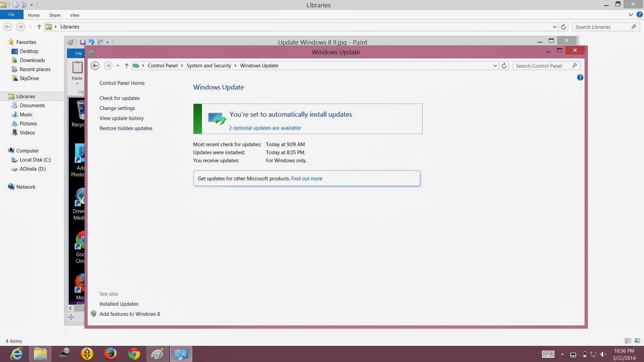Click Search Libraries field
The width and height of the screenshot is (644, 362).
coord(605,27)
